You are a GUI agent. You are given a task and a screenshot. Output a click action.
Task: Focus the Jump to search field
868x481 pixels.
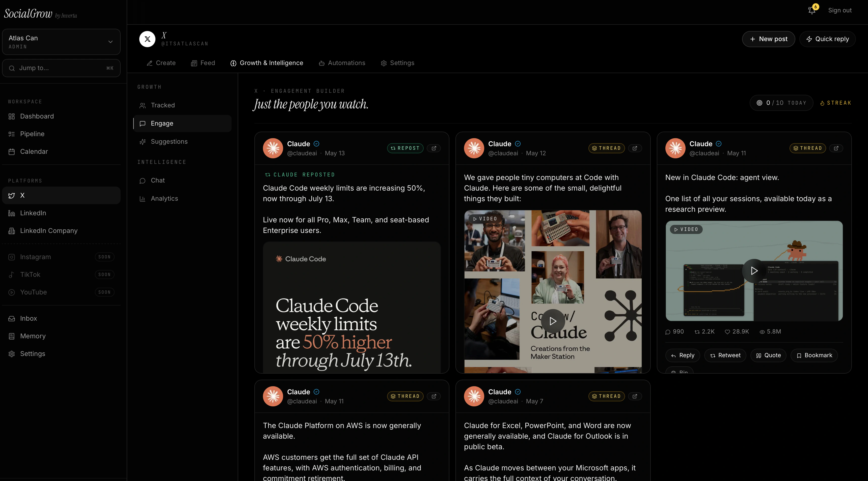pos(61,68)
